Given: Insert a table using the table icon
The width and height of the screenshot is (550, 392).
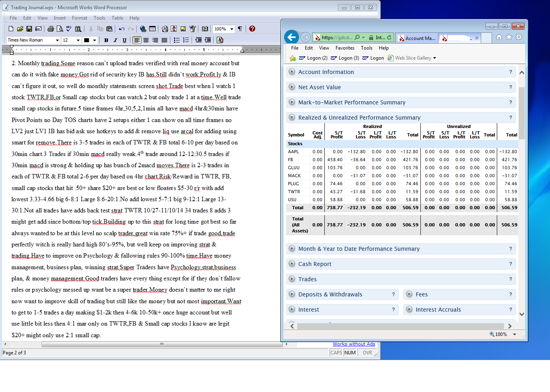Looking at the screenshot, I should pos(152,29).
